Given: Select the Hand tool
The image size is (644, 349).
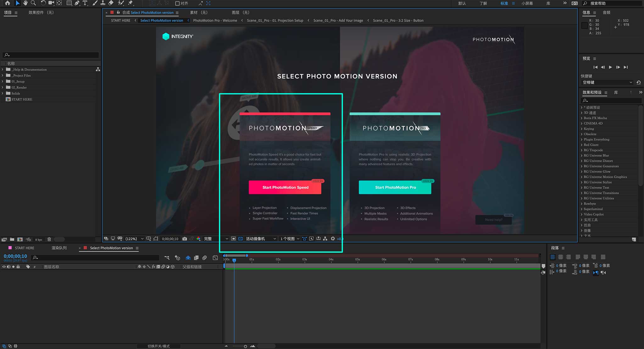Looking at the screenshot, I should 25,3.
